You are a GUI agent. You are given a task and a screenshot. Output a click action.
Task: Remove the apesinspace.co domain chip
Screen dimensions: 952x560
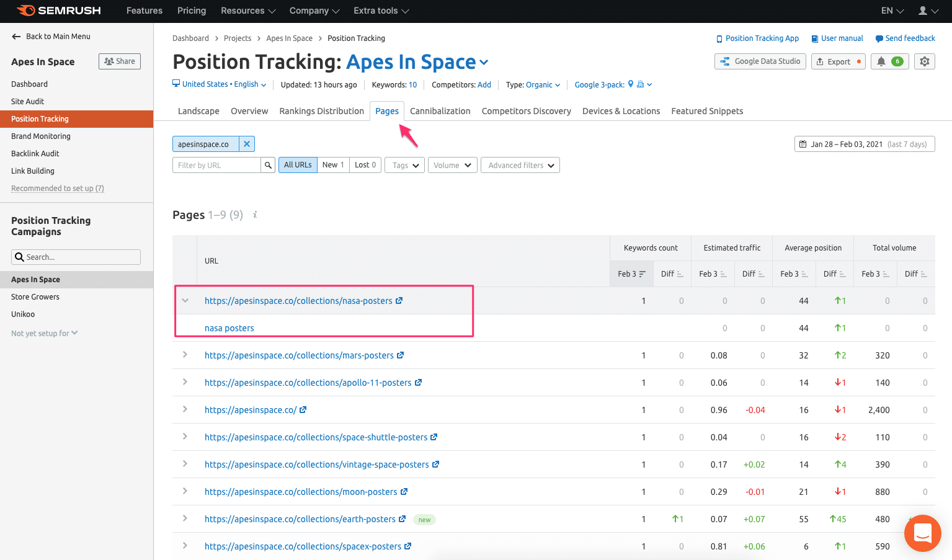pos(247,144)
